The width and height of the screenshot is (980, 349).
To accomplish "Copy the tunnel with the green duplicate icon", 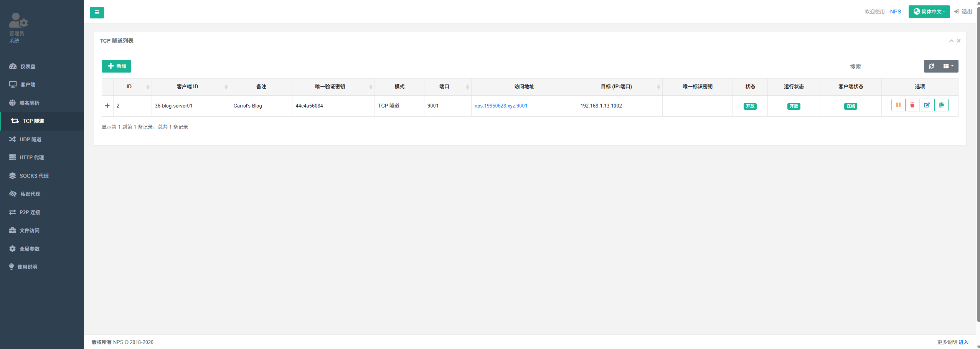I will point(941,105).
